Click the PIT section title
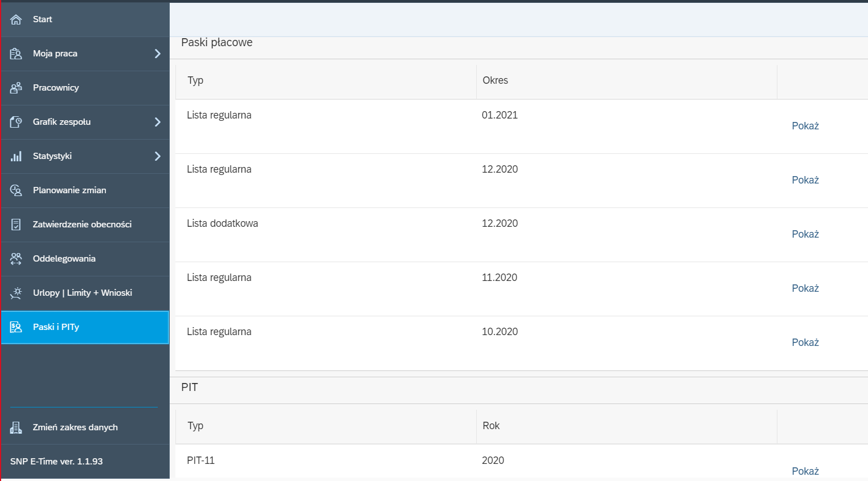This screenshot has height=481, width=868. 190,388
